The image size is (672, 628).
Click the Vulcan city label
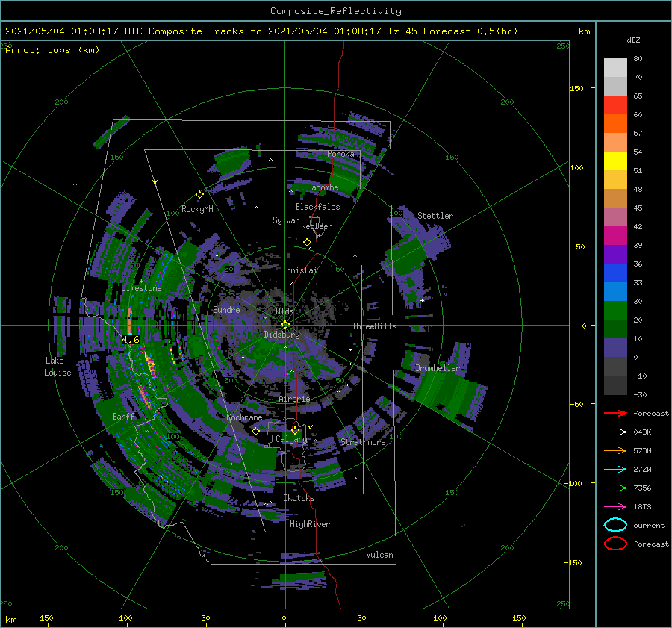point(380,555)
